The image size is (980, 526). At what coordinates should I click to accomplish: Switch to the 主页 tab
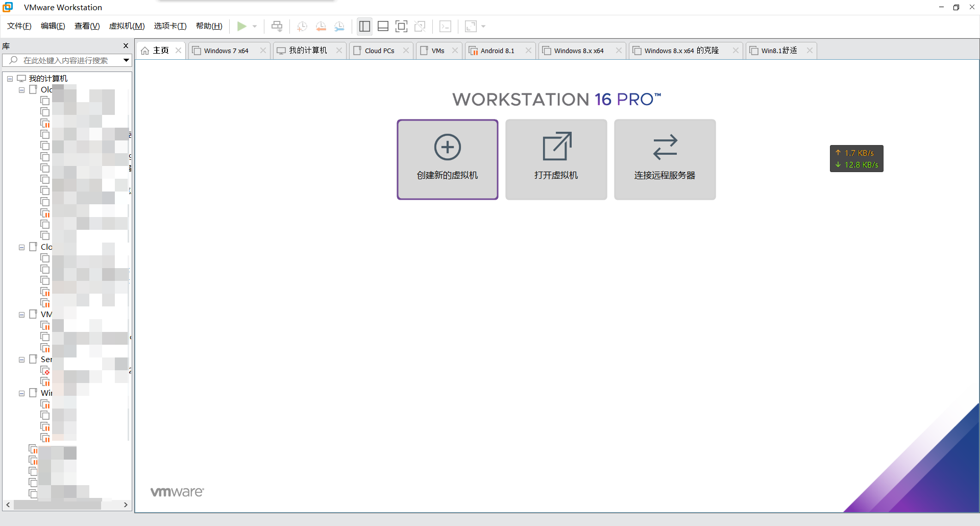[161, 51]
